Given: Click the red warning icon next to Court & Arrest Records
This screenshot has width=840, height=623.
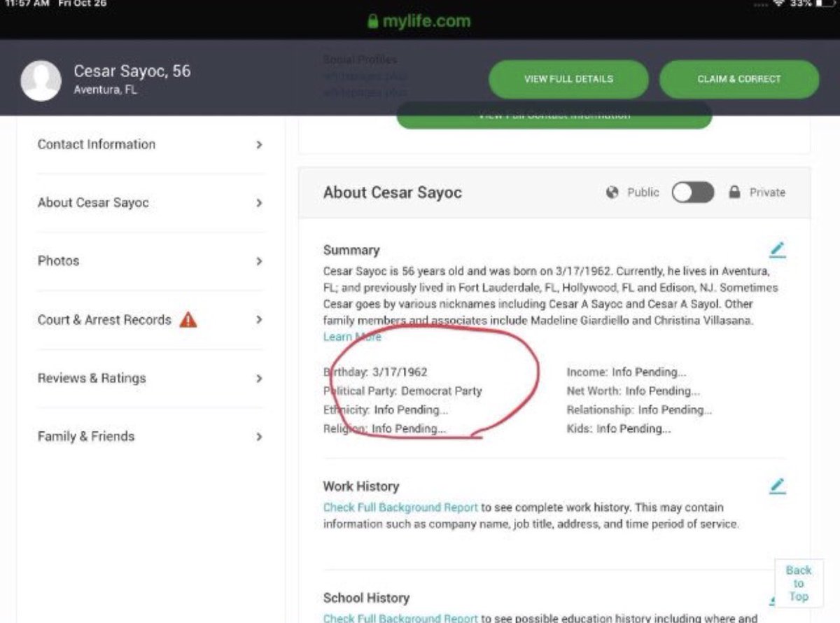Looking at the screenshot, I should (x=188, y=320).
